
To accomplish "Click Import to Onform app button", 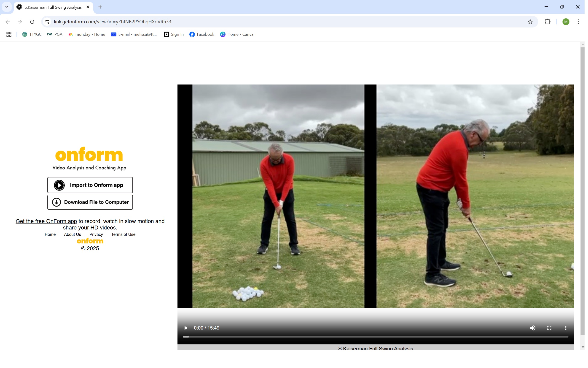I will click(x=90, y=185).
